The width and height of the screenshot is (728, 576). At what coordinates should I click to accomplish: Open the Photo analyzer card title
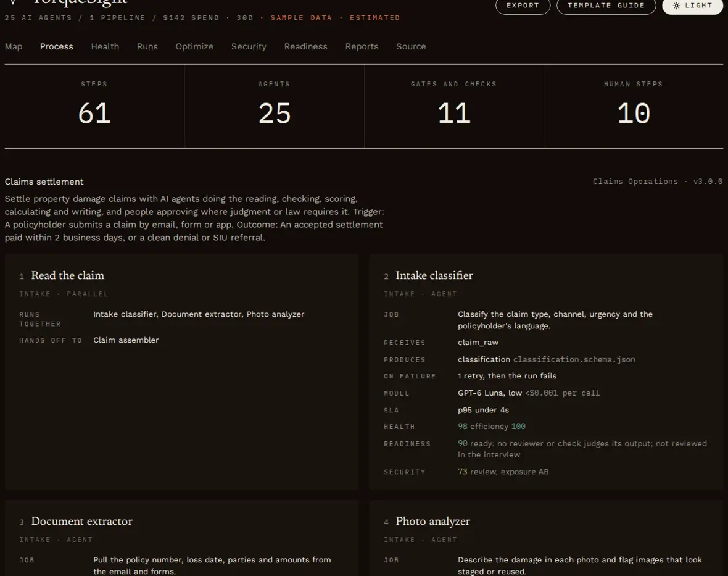tap(432, 521)
